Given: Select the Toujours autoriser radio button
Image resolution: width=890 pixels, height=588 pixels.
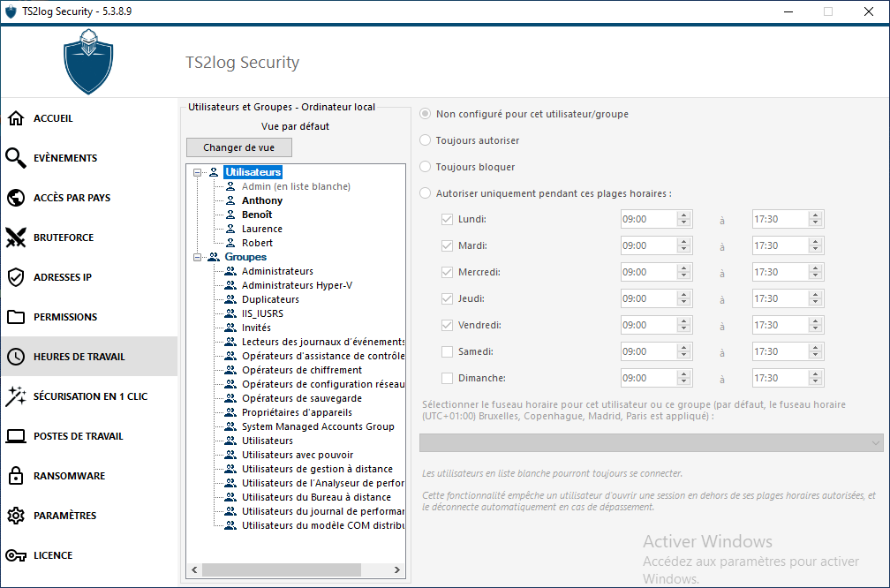Looking at the screenshot, I should coord(426,140).
